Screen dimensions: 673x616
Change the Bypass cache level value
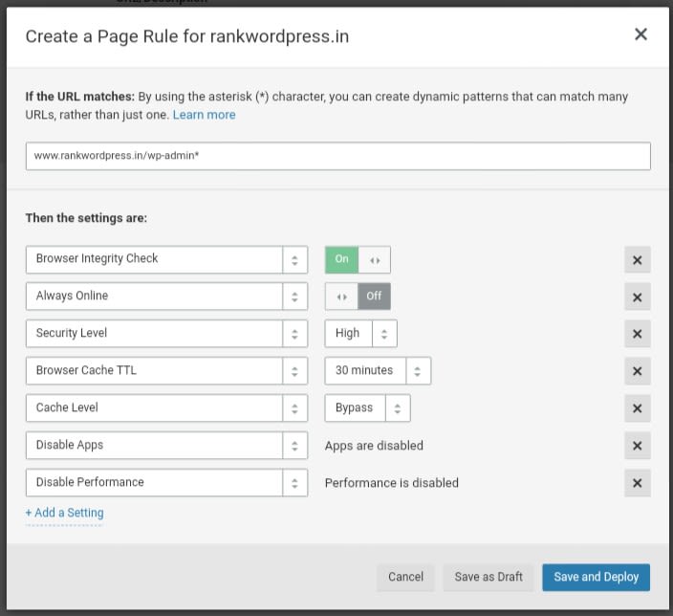[367, 407]
